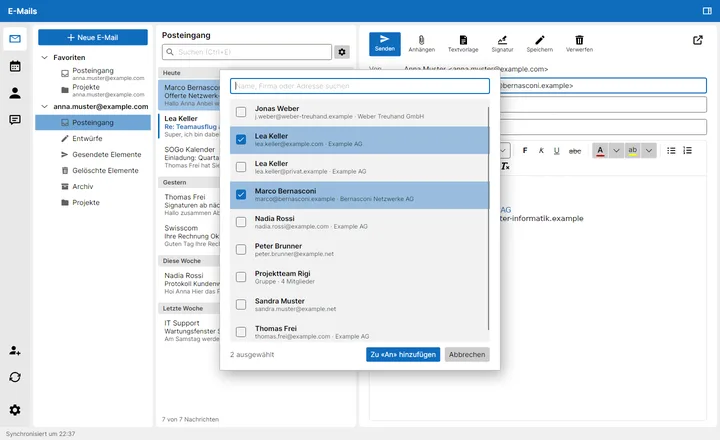Uncheck the Marco Bernasconi checkbox
Viewport: 720px width, 440px height.
click(x=241, y=194)
